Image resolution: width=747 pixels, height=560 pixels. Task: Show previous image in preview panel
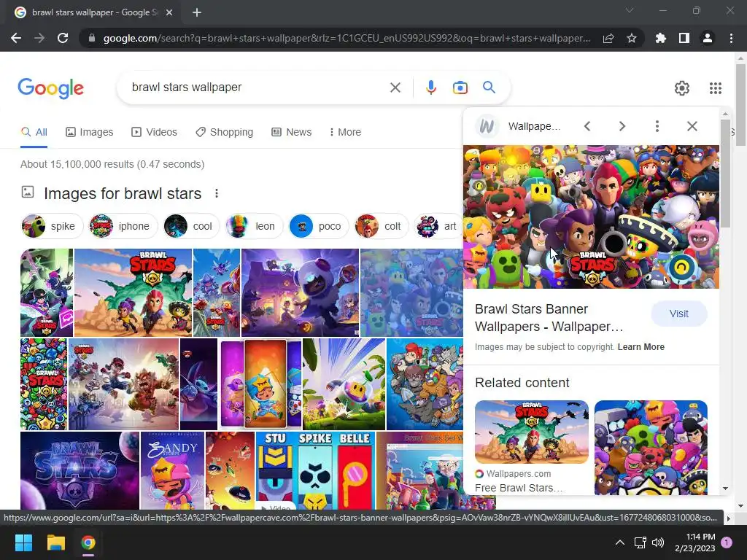click(x=587, y=126)
